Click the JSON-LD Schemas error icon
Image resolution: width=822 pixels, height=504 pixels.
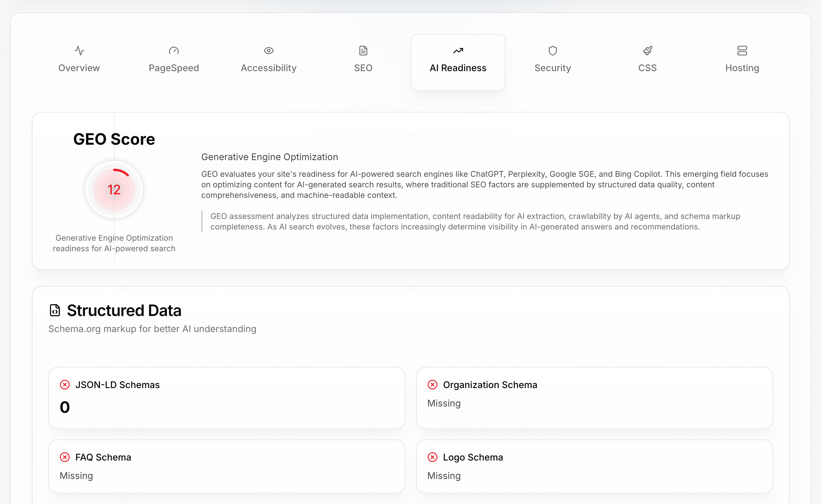click(65, 385)
